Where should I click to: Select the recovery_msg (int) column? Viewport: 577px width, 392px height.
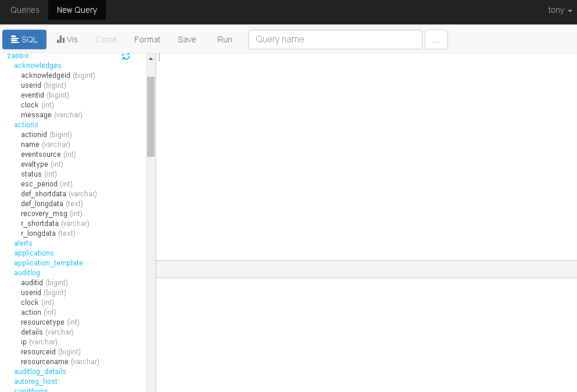(x=52, y=214)
